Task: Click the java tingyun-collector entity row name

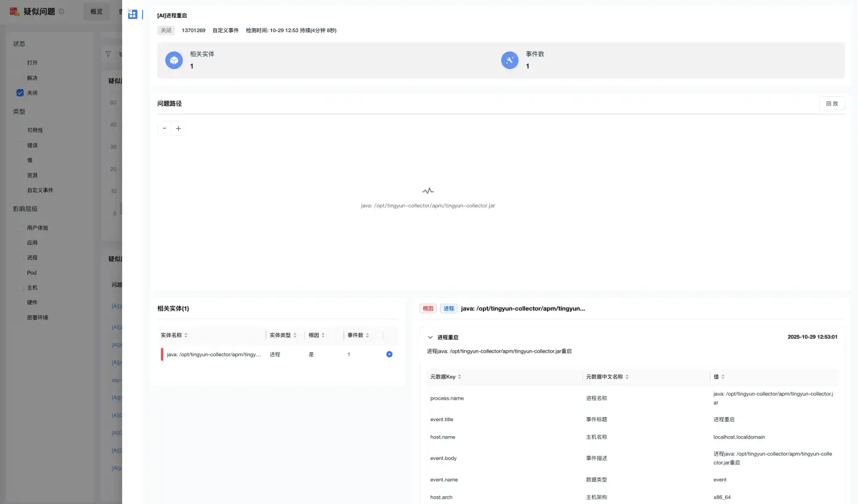Action: pyautogui.click(x=213, y=354)
